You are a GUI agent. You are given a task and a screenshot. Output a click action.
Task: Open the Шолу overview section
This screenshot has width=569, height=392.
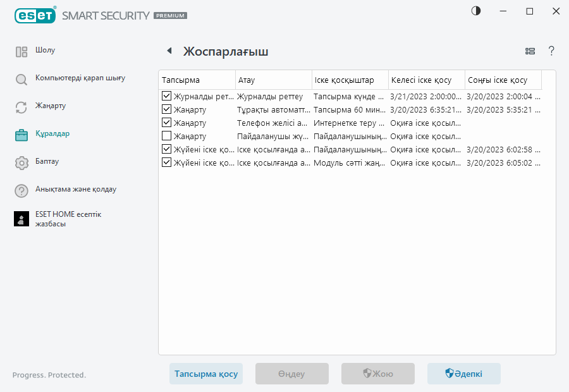(21, 50)
